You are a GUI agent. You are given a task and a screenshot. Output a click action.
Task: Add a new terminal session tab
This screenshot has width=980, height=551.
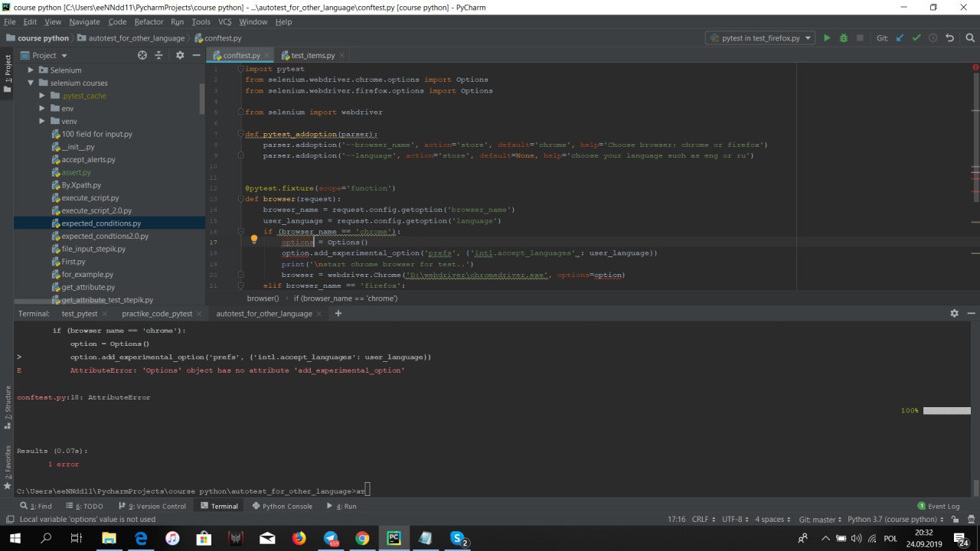[338, 313]
